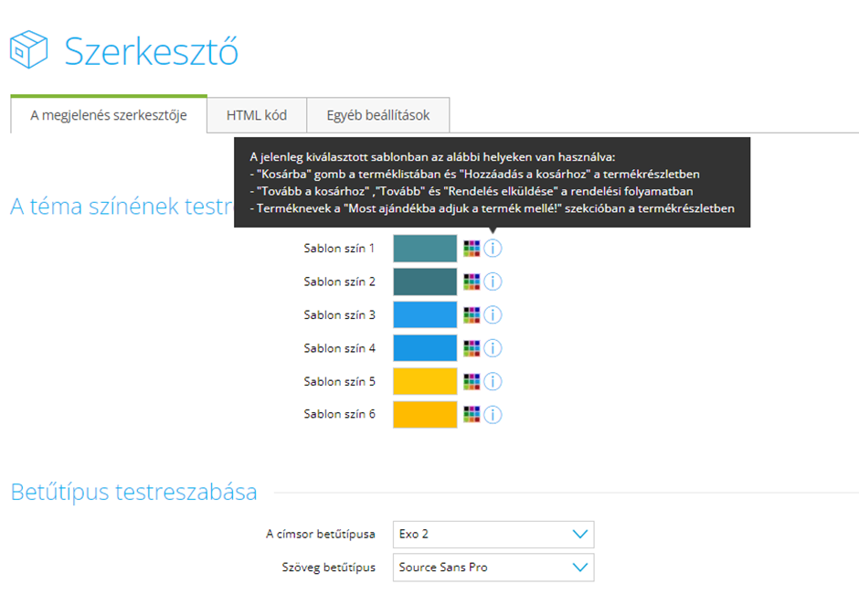Image resolution: width=859 pixels, height=616 pixels.
Task: Select the orange Sablon szín 6 swatch
Action: tap(425, 414)
